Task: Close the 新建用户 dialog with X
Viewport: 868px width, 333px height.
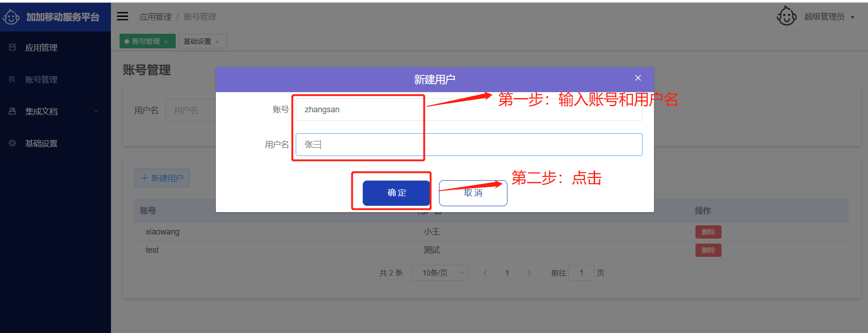Action: pos(638,78)
